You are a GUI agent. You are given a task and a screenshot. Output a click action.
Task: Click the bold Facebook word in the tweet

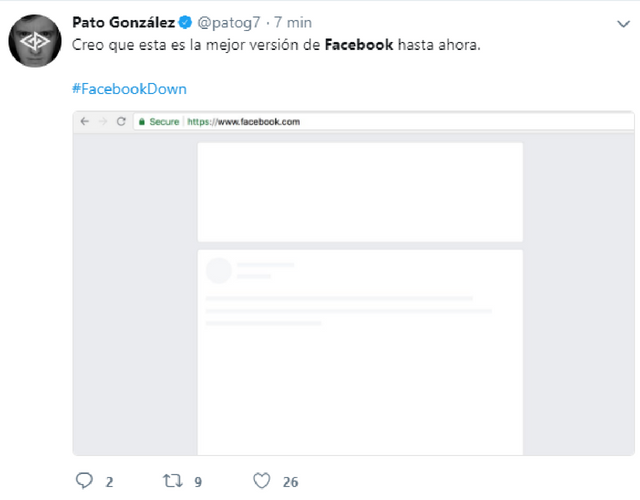pos(359,46)
